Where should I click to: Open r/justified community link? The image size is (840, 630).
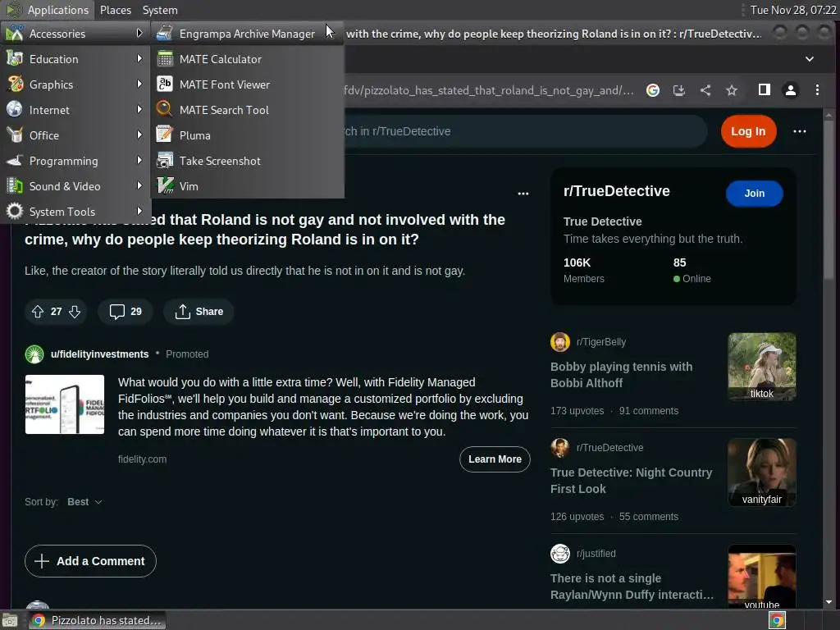tap(596, 554)
